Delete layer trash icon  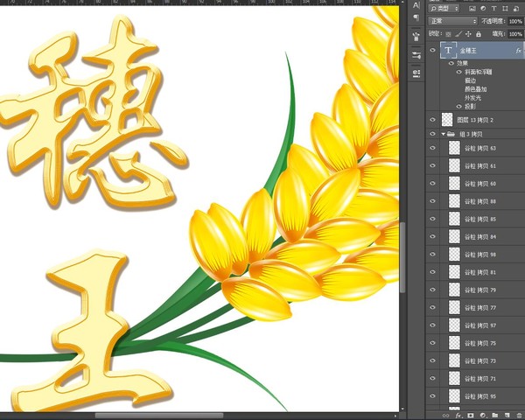tap(519, 416)
